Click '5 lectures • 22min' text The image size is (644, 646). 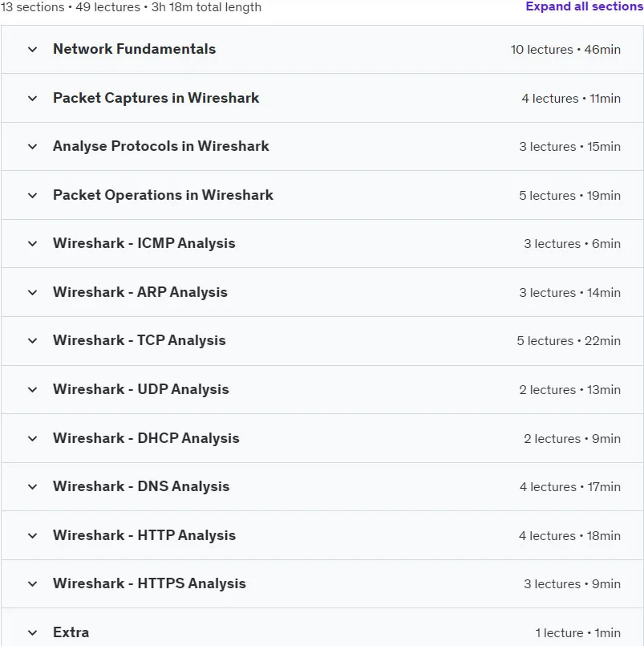click(569, 341)
